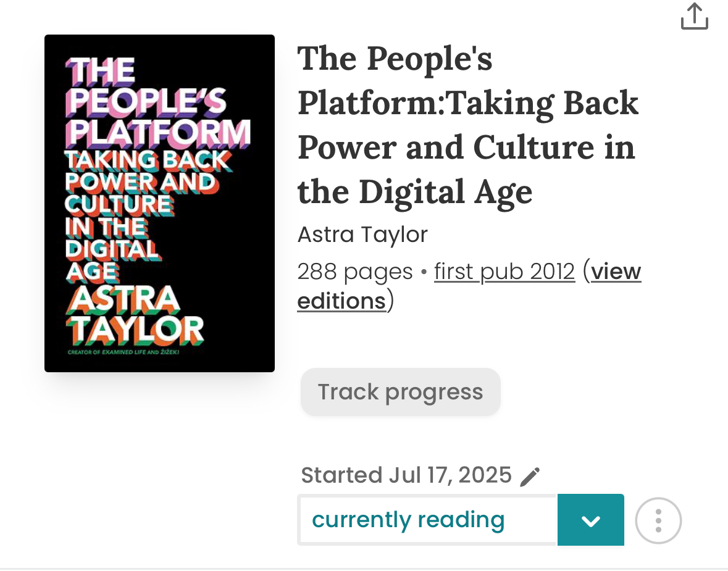Click the horizontal divider below status controls
728x571 pixels.
point(364,568)
